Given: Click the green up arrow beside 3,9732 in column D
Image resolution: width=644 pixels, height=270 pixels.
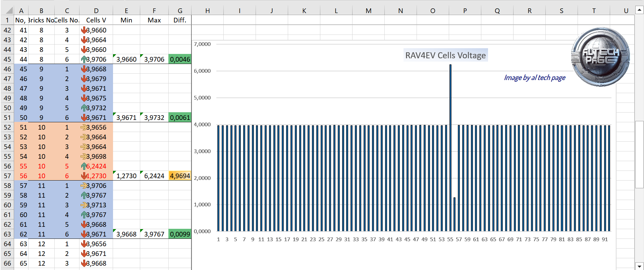Looking at the screenshot, I should pos(84,108).
